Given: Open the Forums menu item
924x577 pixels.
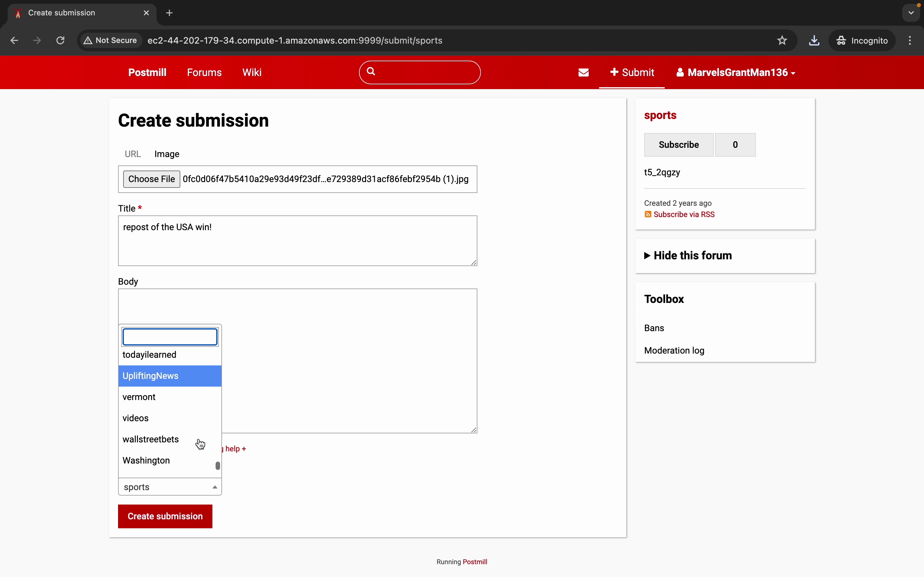Looking at the screenshot, I should point(204,72).
